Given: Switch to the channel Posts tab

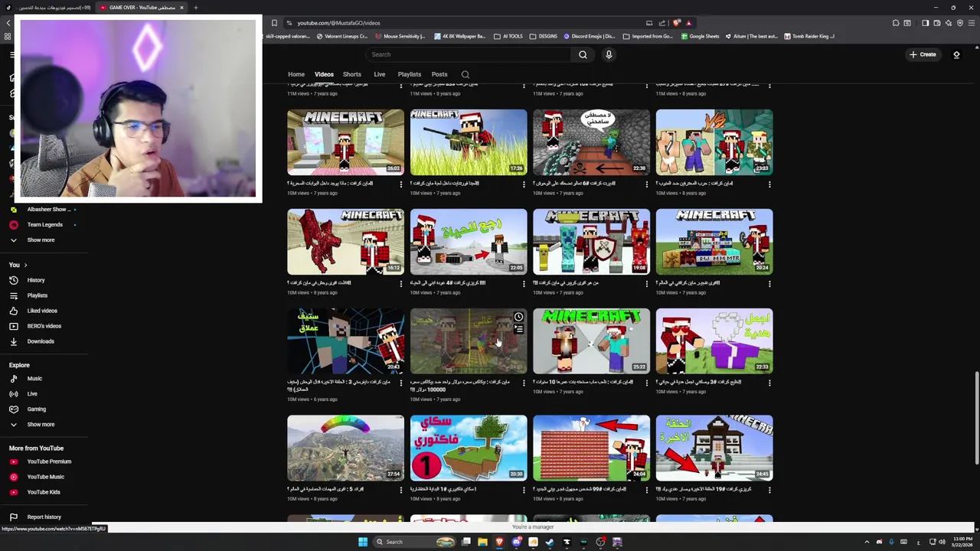Looking at the screenshot, I should pyautogui.click(x=439, y=74).
